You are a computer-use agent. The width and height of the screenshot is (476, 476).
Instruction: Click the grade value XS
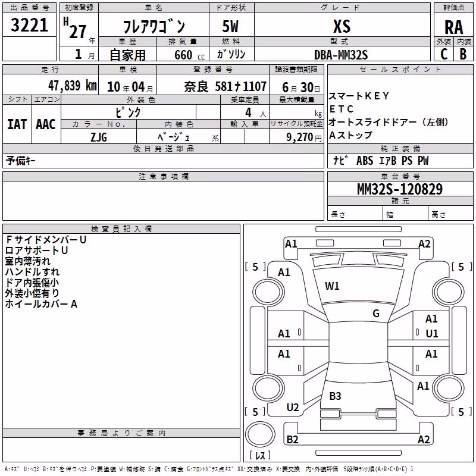[x=342, y=26]
